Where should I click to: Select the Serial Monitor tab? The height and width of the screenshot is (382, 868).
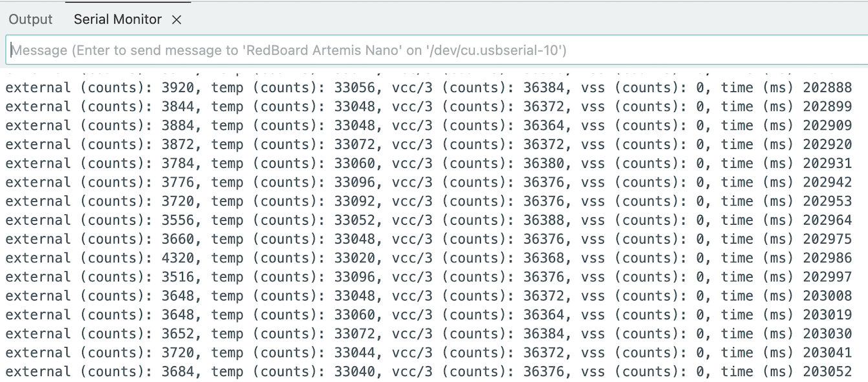click(117, 19)
